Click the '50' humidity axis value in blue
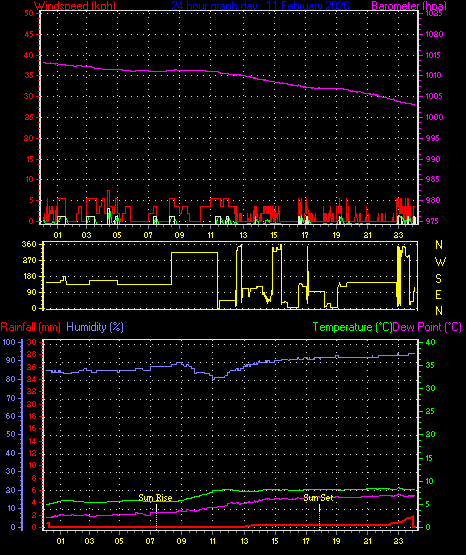The image size is (466, 555). 11,434
